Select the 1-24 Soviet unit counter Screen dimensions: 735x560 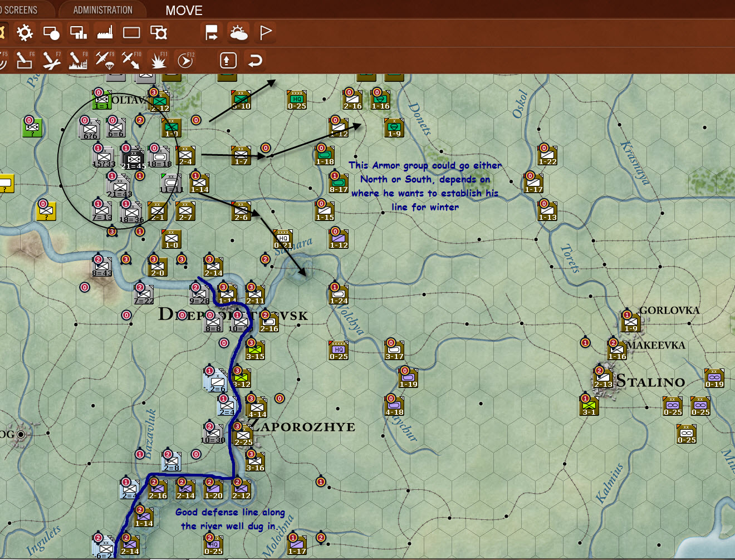pyautogui.click(x=339, y=296)
